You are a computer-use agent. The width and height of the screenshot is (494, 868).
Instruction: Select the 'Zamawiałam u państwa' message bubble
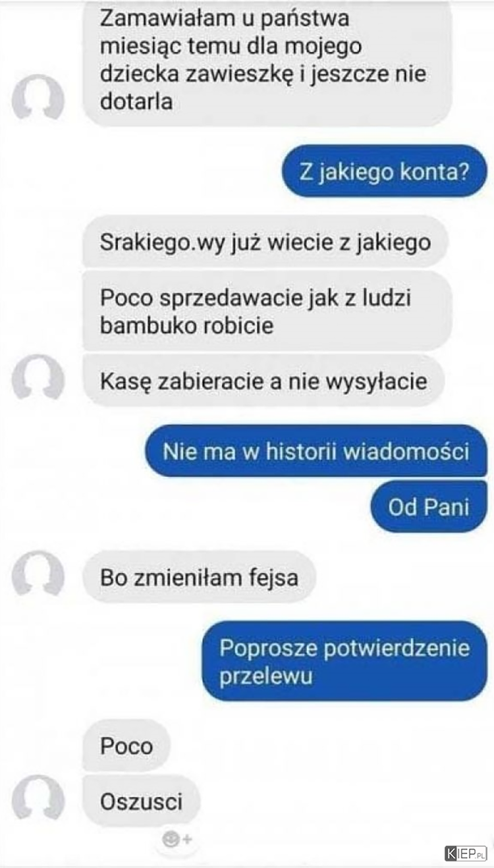[267, 59]
